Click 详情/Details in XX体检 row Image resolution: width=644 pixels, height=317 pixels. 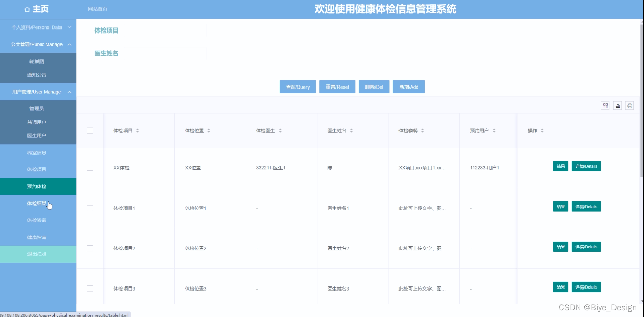coord(586,166)
